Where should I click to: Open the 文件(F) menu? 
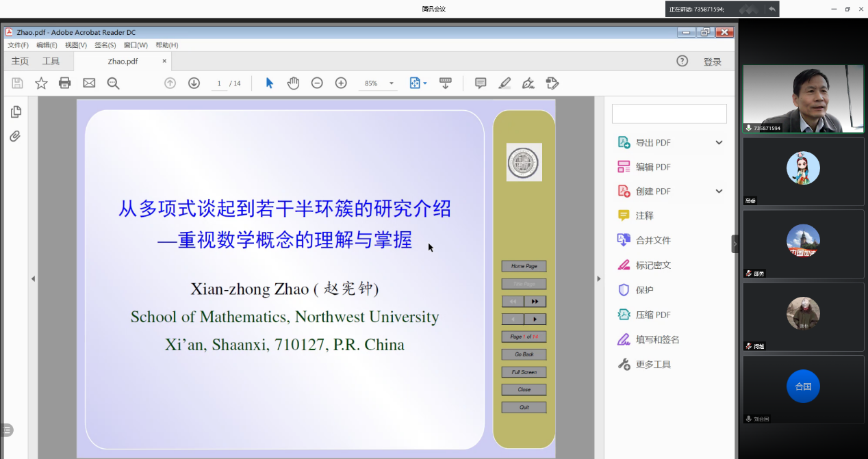(x=18, y=45)
